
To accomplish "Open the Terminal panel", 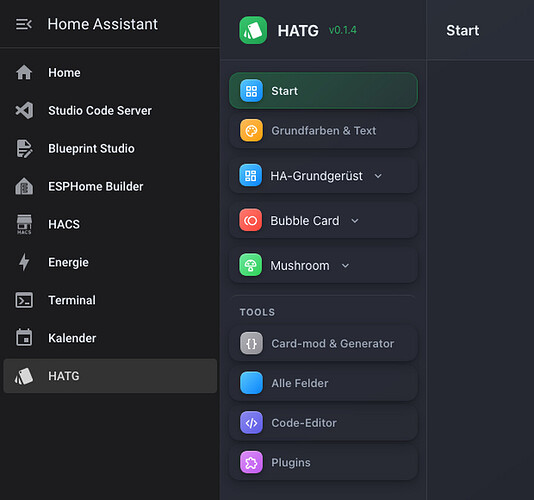I will pos(110,300).
